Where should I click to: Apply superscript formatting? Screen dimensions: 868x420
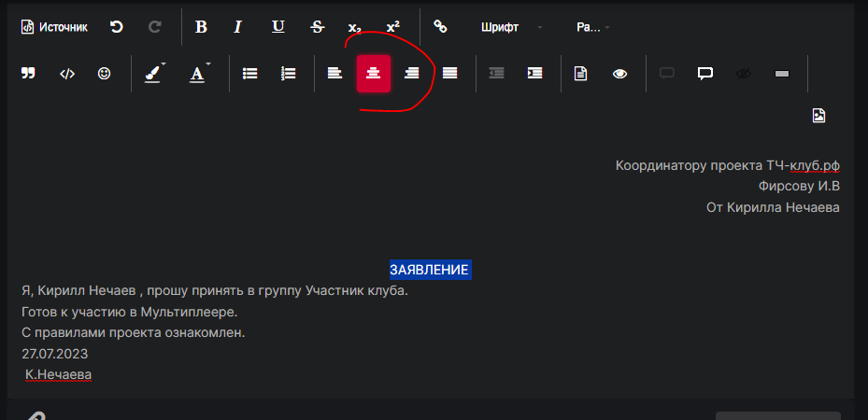393,27
